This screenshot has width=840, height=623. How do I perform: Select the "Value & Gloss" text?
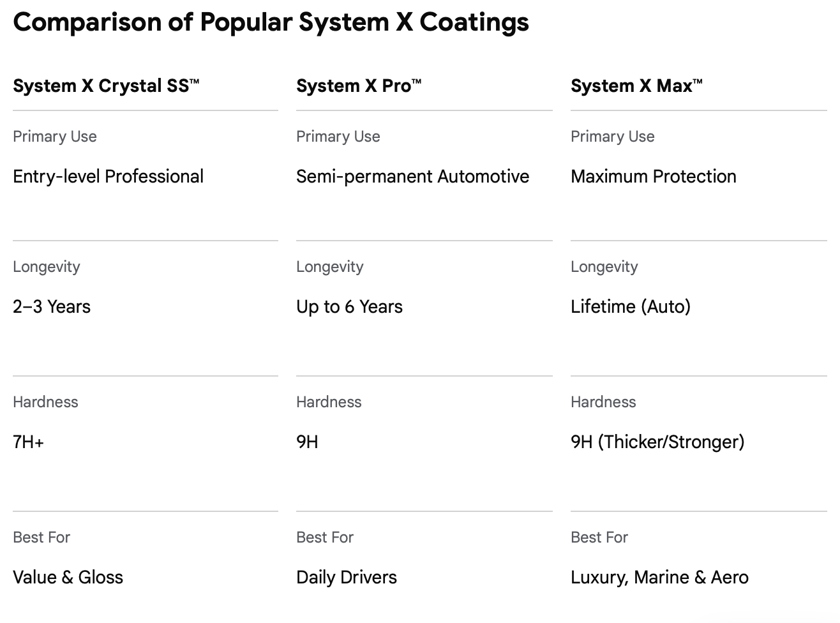68,578
